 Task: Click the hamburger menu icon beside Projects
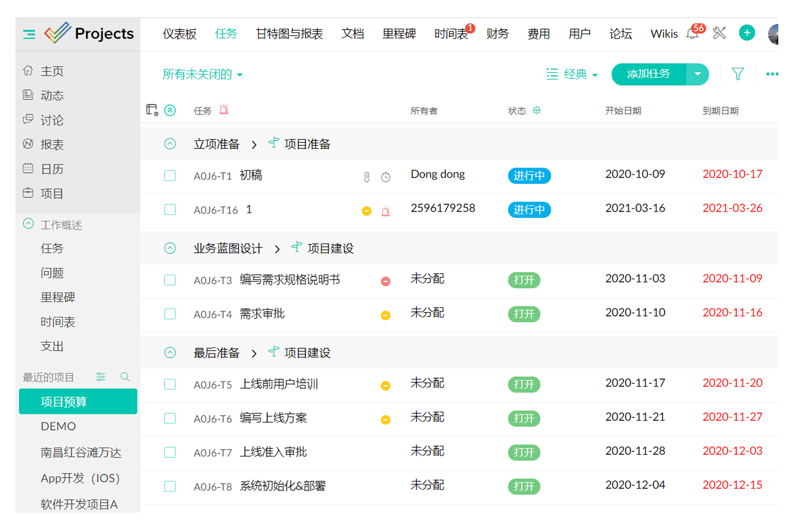coord(29,34)
